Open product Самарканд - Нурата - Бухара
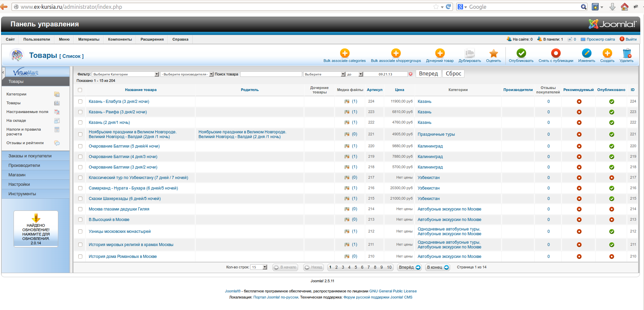 click(x=133, y=188)
